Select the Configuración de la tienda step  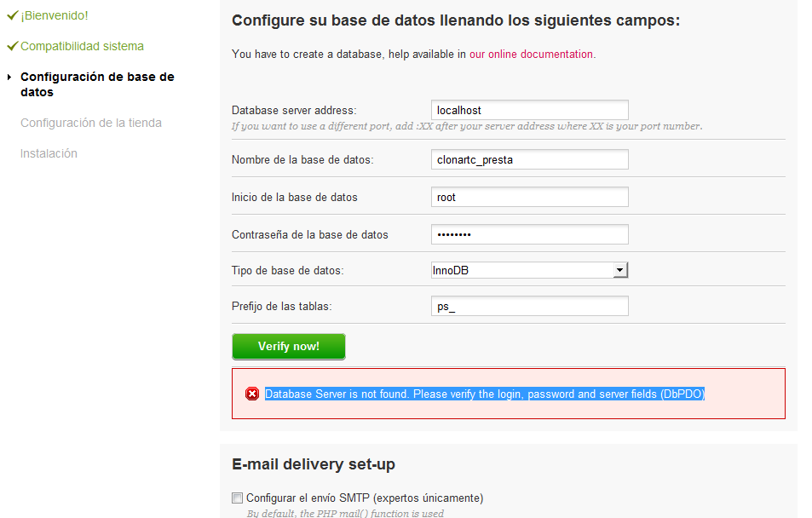tap(91, 123)
